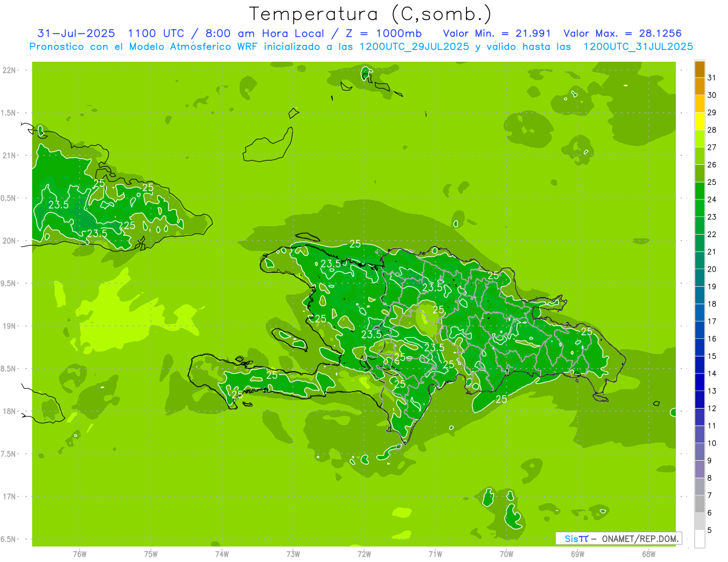Click the "1100 UTC" time text

point(158,33)
